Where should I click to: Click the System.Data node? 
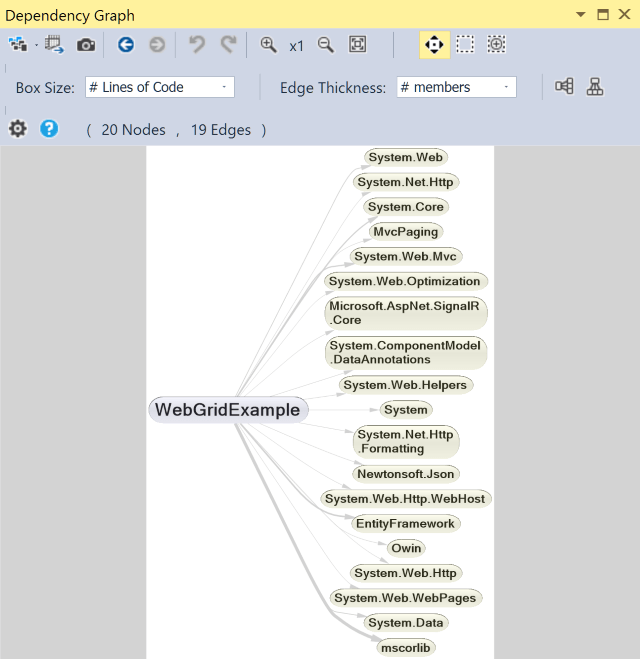pyautogui.click(x=406, y=623)
